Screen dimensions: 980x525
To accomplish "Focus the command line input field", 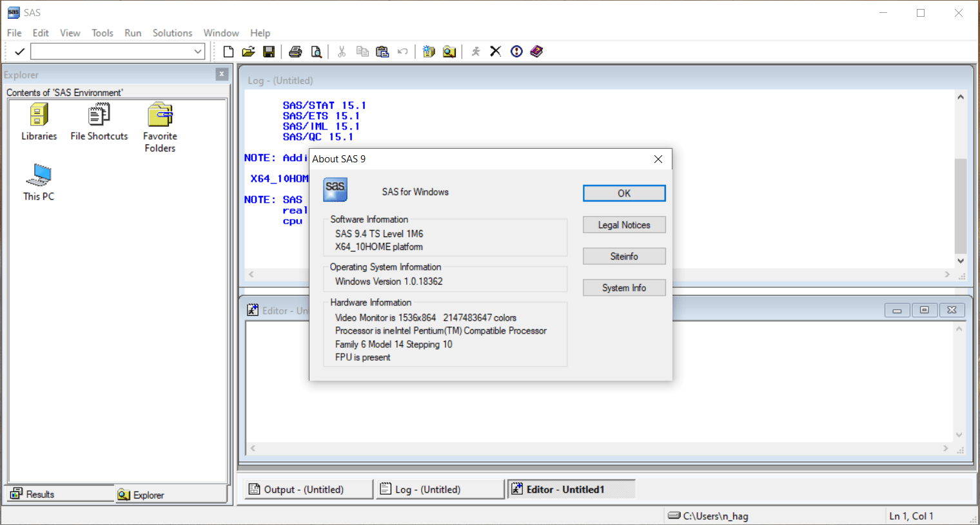I will tap(112, 52).
